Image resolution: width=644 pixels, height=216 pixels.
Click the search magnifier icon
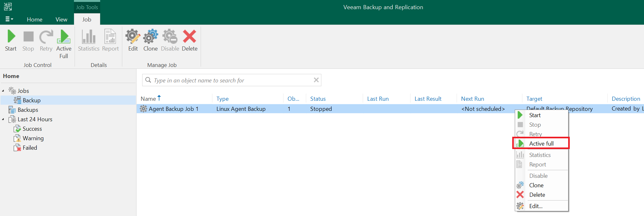(148, 80)
